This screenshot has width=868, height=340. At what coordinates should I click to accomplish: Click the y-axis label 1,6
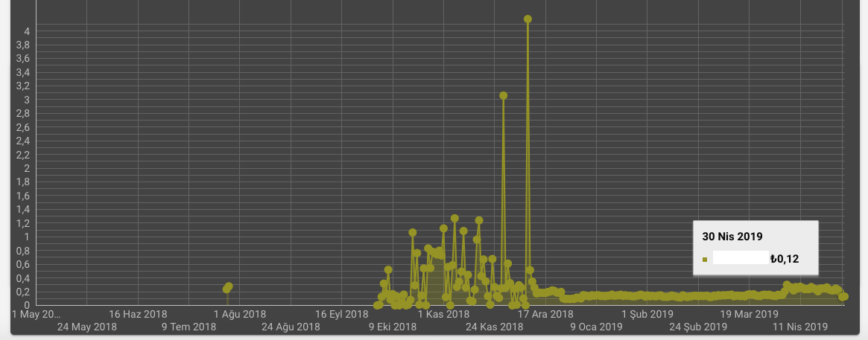[22, 196]
